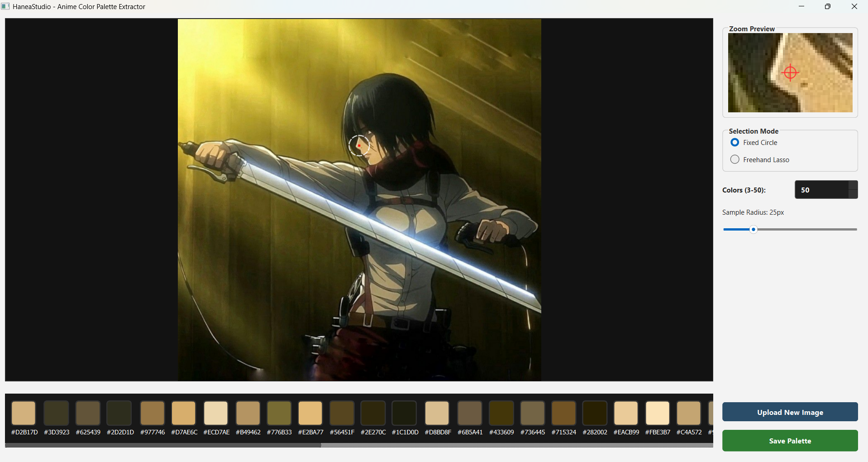Click the hex label "#B49462"
The width and height of the screenshot is (868, 462).
(248, 432)
